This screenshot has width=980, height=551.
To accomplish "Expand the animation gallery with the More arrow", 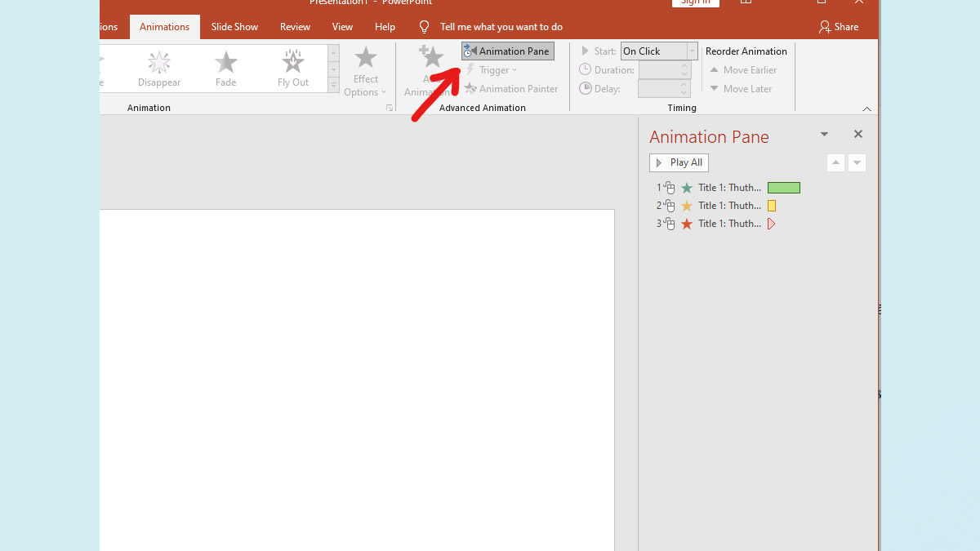I will click(332, 86).
